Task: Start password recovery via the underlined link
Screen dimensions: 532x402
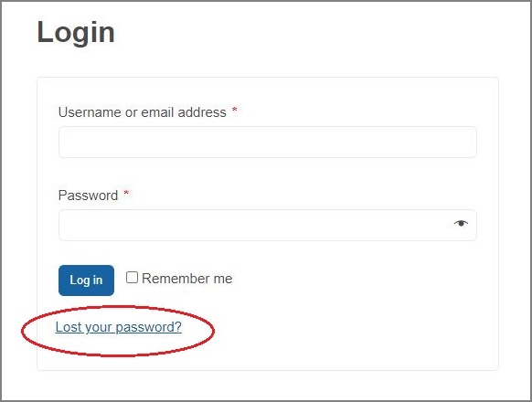Action: pyautogui.click(x=119, y=327)
